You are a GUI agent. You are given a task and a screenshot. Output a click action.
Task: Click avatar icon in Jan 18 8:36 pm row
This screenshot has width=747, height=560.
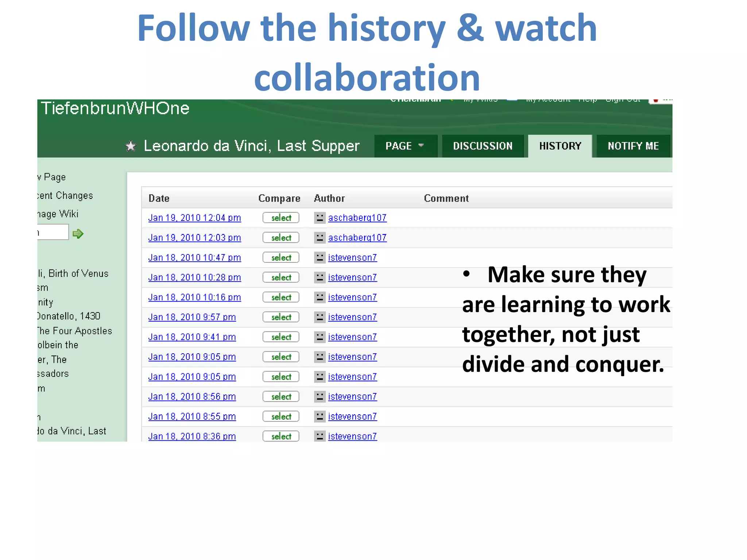(x=320, y=436)
